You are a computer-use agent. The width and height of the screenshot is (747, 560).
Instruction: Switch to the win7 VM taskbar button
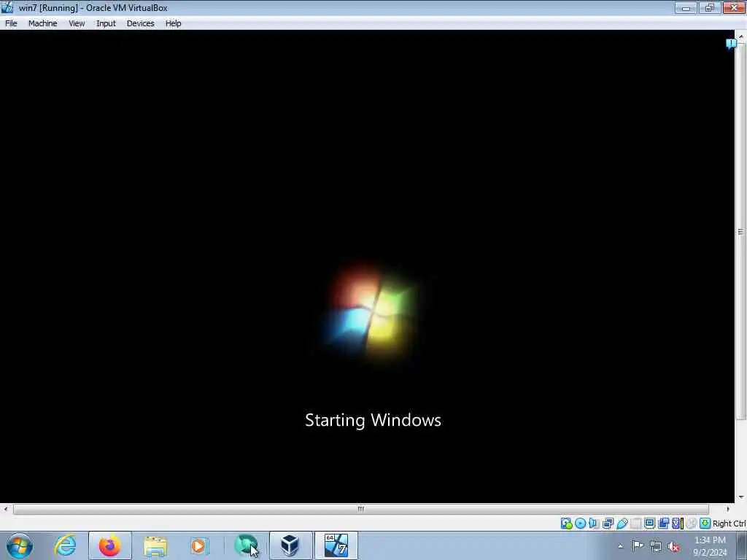(x=336, y=545)
